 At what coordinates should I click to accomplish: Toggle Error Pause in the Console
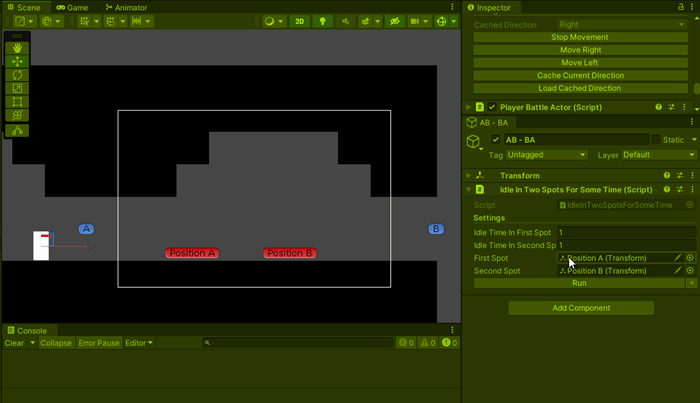99,343
